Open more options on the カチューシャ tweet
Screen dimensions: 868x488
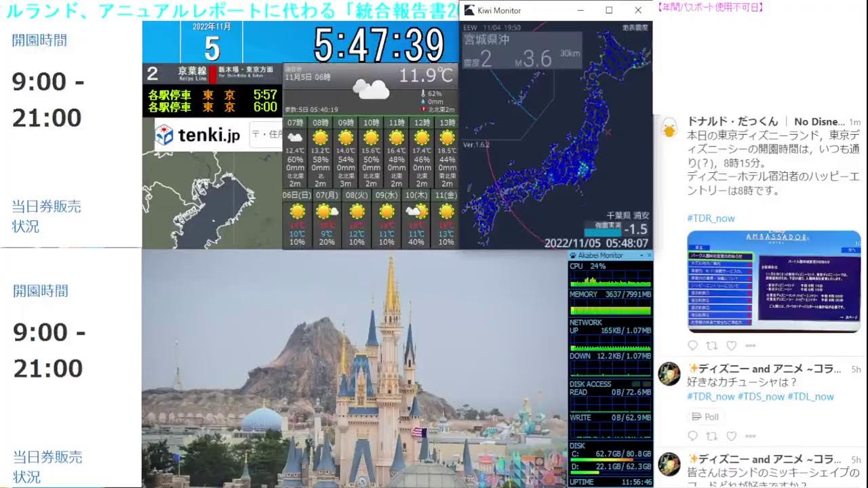click(750, 436)
